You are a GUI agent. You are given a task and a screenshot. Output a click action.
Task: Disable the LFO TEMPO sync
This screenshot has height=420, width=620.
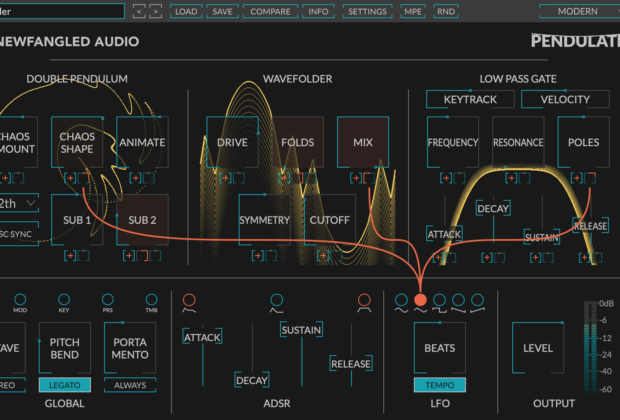coord(440,385)
